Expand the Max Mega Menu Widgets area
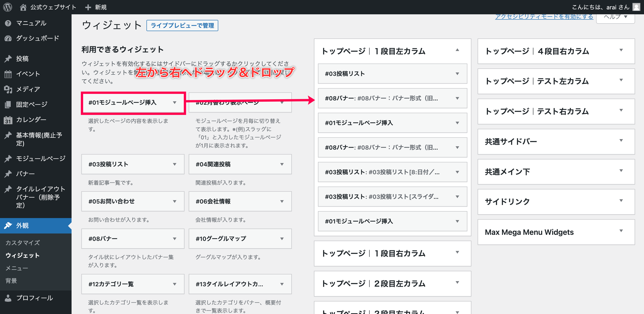 click(621, 231)
